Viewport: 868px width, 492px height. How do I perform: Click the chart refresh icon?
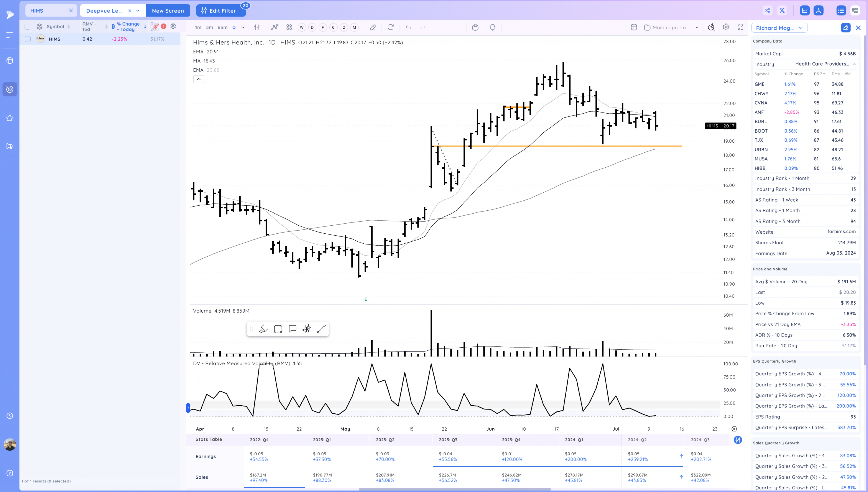[390, 27]
